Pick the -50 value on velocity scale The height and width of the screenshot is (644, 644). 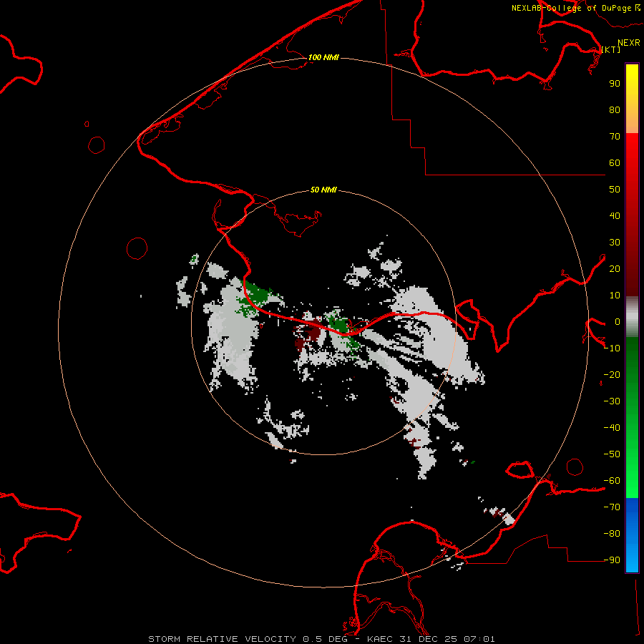coord(612,454)
